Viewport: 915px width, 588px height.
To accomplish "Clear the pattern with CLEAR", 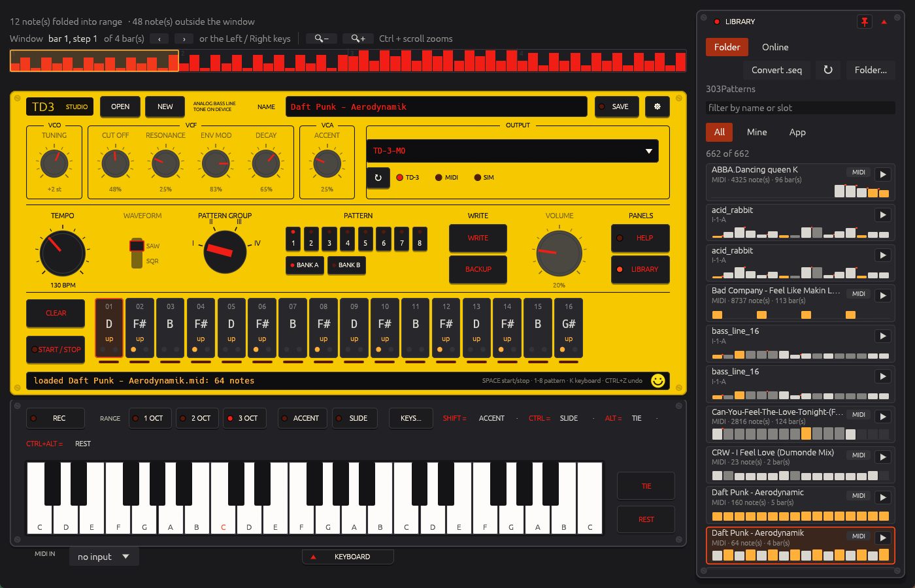I will [56, 313].
